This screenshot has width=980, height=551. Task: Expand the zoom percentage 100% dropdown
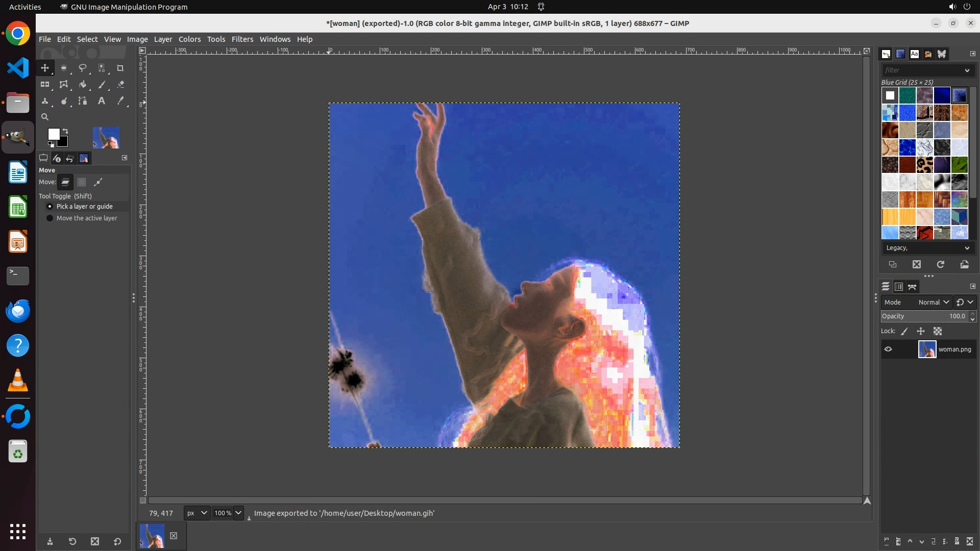click(238, 513)
